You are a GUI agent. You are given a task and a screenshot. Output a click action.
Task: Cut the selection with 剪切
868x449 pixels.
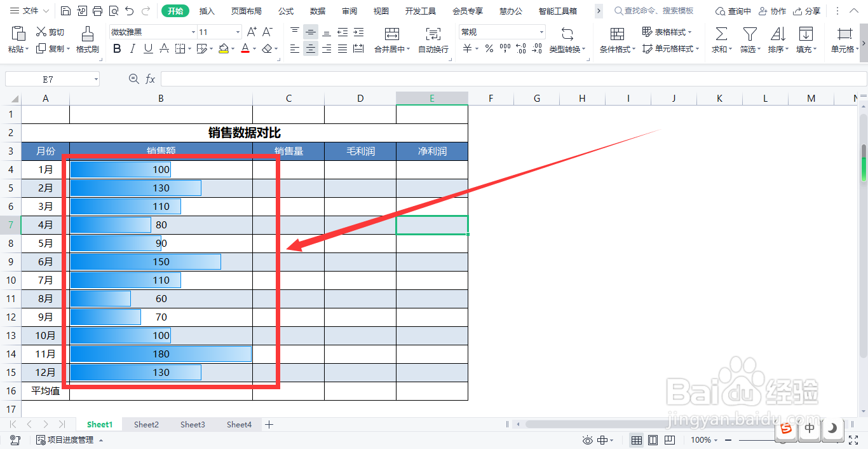[50, 32]
